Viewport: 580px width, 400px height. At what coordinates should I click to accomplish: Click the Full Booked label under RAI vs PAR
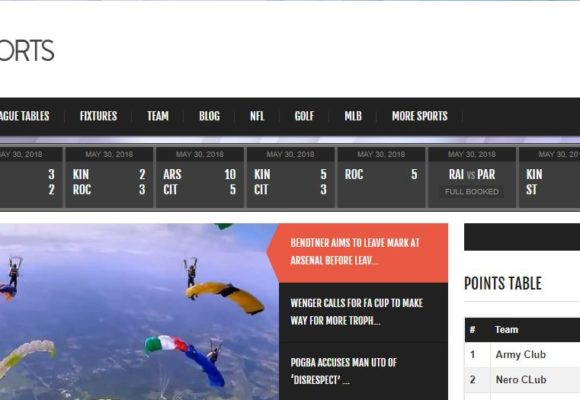[x=472, y=192]
